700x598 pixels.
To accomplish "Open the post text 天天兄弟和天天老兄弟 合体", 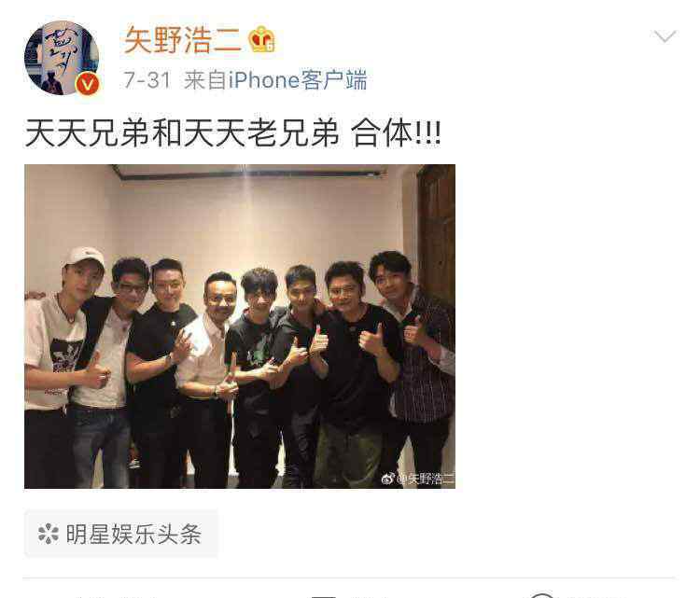I will tap(233, 133).
